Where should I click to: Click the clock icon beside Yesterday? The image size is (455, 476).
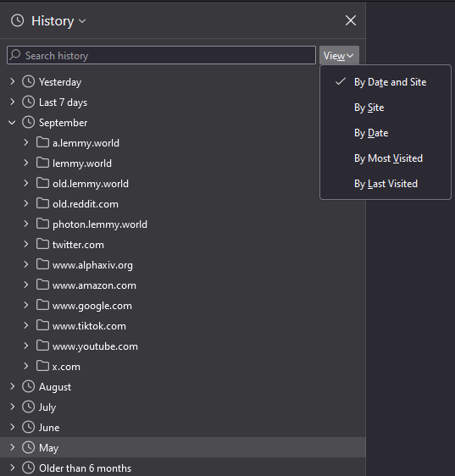29,81
